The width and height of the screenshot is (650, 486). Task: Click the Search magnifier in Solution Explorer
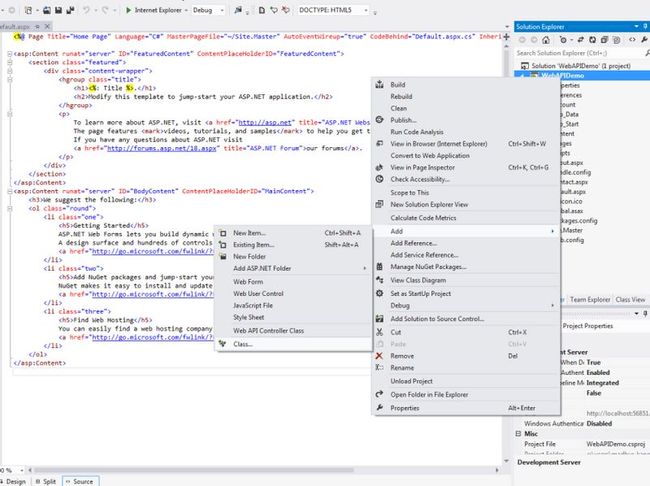click(x=647, y=53)
